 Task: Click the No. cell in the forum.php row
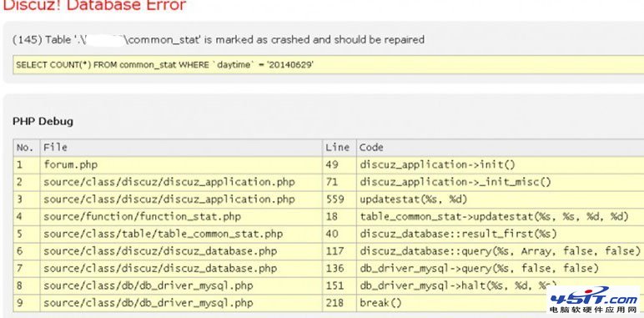(x=27, y=164)
